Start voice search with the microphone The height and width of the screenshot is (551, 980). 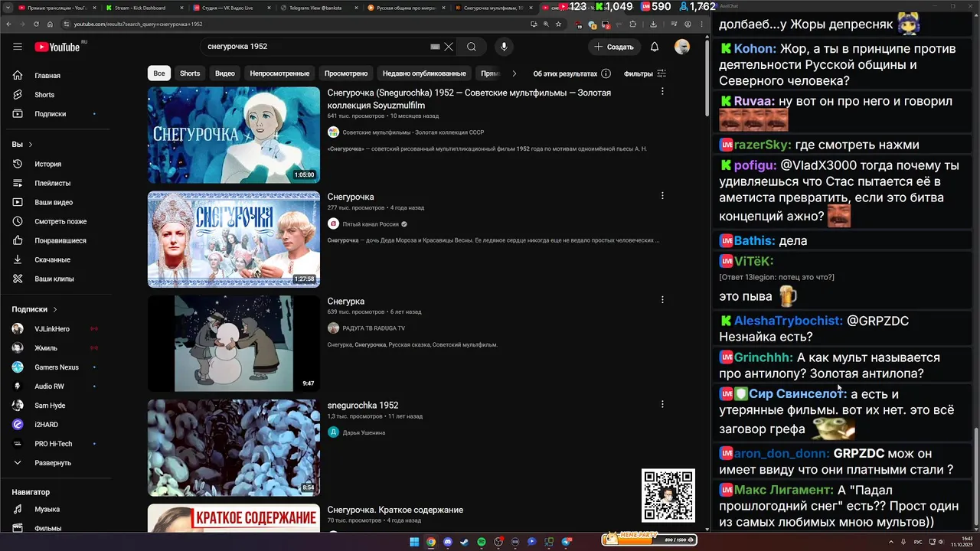pos(504,47)
